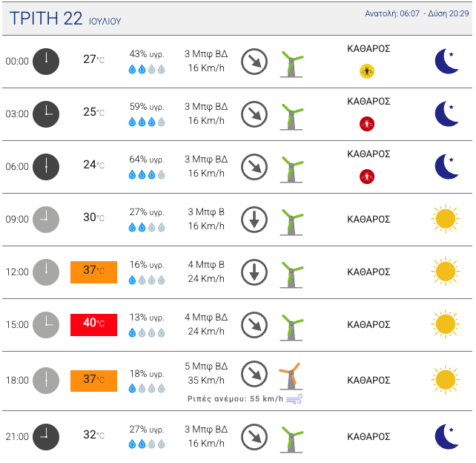Select the clock icon in the 21:00 row
Image resolution: width=476 pixels, height=463 pixels.
45,436
